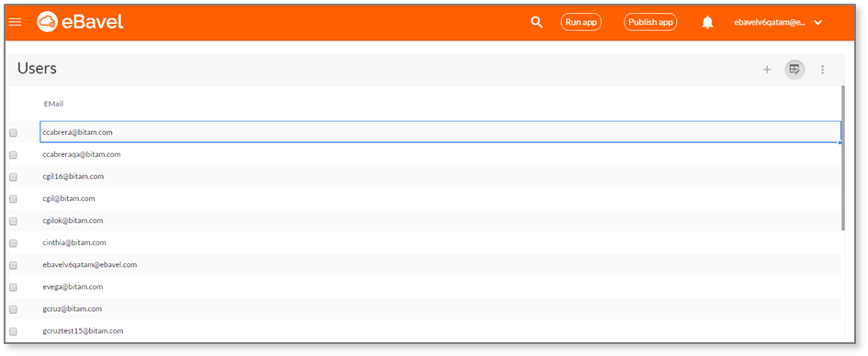Viewport: 868px width, 356px height.
Task: Open the ebavelv6qatam account menu
Action: [770, 23]
